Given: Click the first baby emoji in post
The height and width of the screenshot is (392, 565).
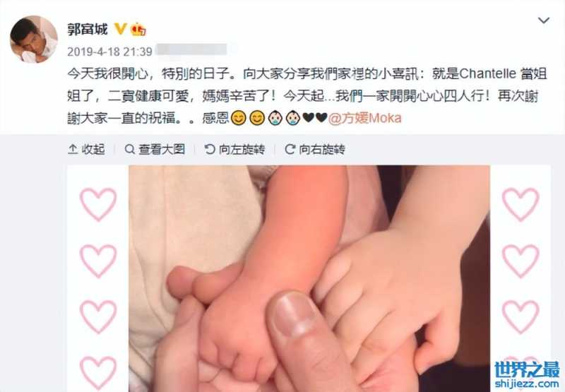Looking at the screenshot, I should pyautogui.click(x=275, y=117).
